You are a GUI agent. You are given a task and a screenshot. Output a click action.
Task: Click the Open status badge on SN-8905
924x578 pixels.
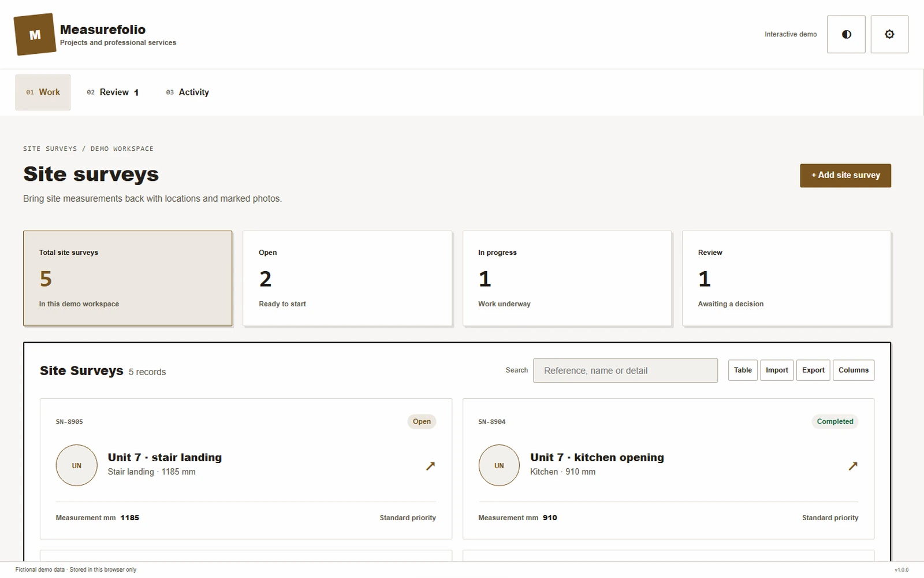(x=422, y=421)
